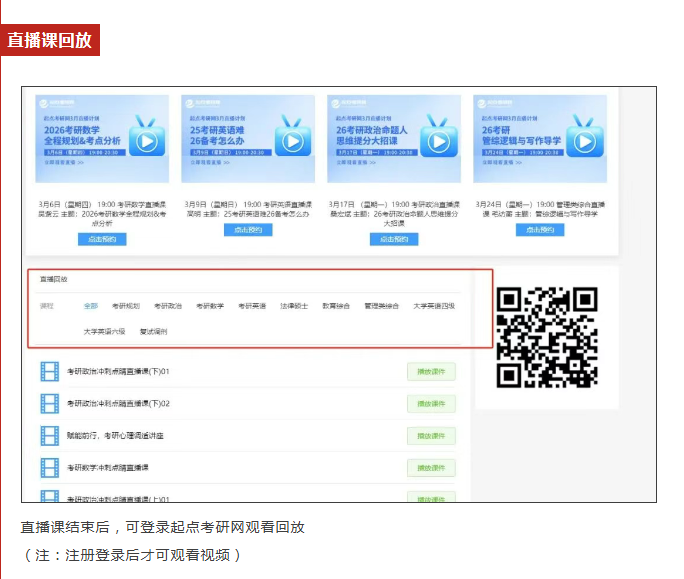Choose the 考研数学 category filter

coord(210,306)
